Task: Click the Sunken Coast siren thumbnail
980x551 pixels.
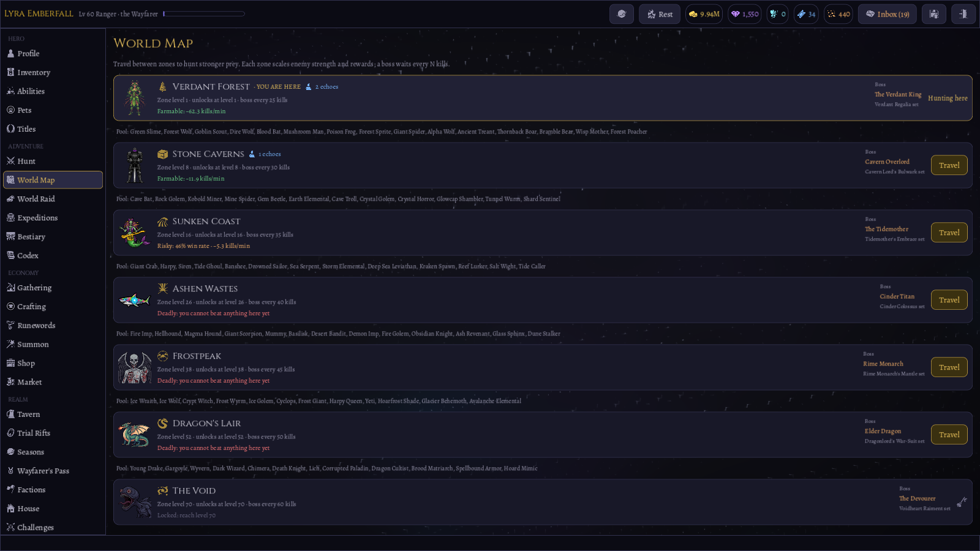Action: 135,233
